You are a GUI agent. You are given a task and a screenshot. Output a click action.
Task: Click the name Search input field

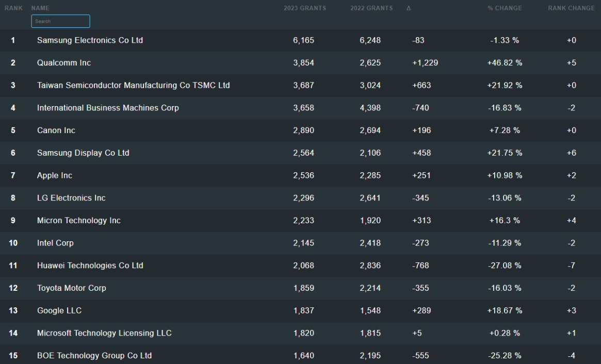[60, 21]
